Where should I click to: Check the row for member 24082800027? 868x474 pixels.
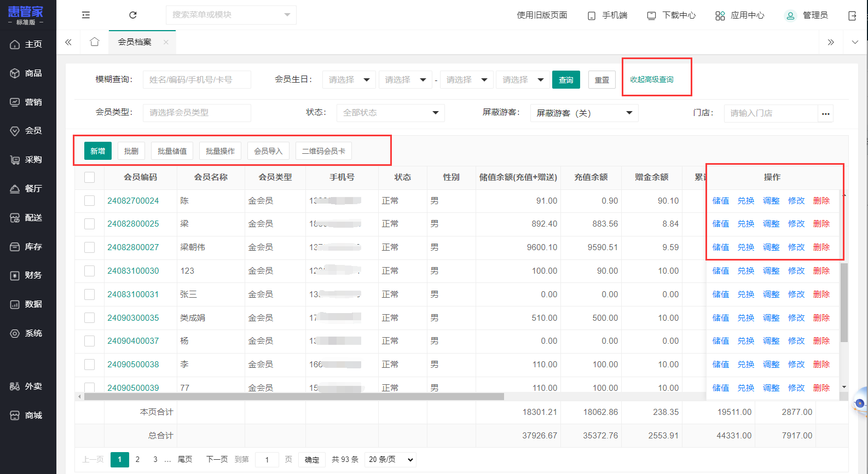pos(90,247)
